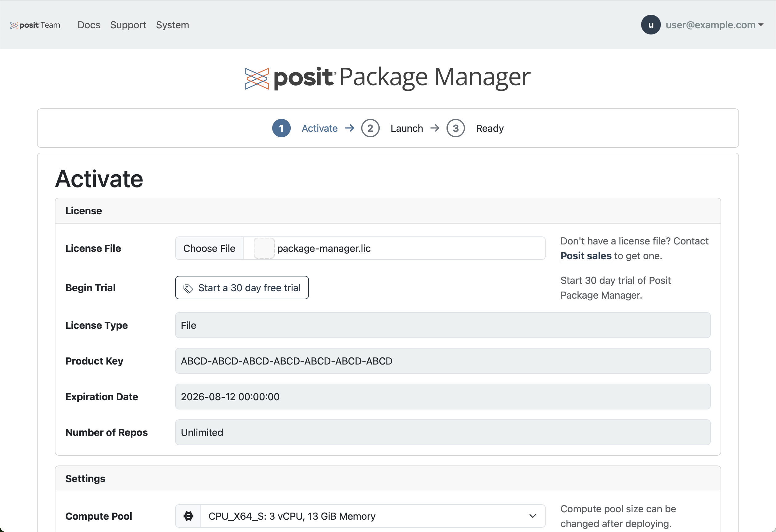
Task: Click the CPU chip icon beside Compute Pool
Action: pos(188,516)
